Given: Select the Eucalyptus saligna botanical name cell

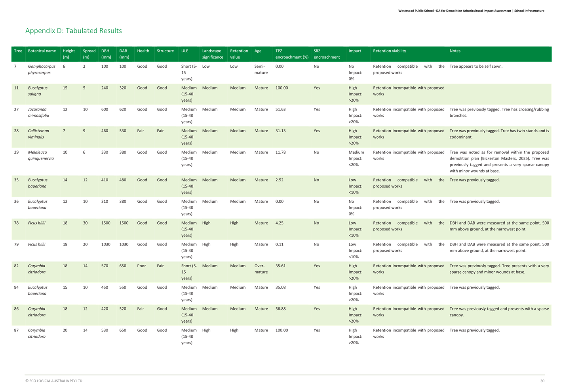Looking at the screenshot, I should 38,91.
